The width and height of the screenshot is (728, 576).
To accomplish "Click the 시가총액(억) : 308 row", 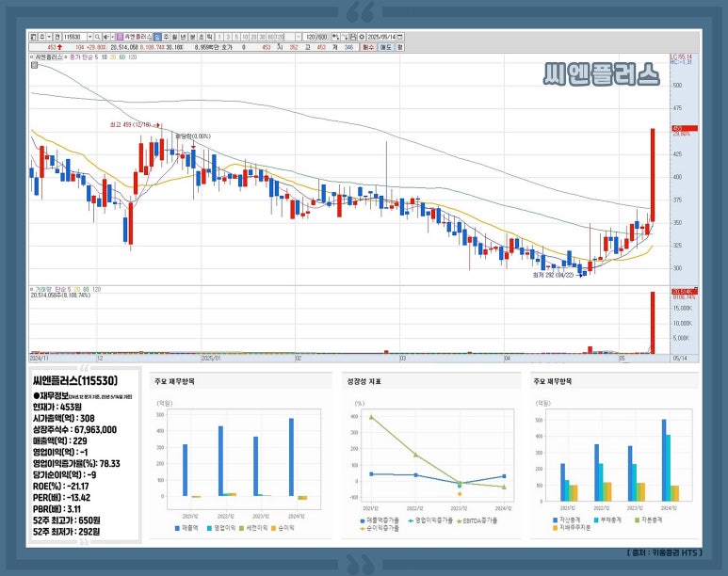I will click(64, 418).
